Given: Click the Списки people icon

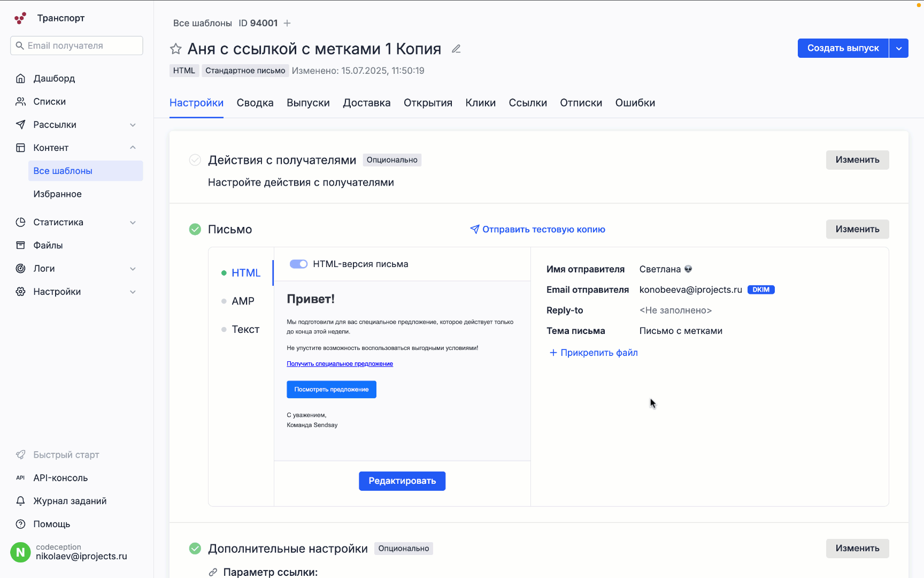Looking at the screenshot, I should (20, 102).
